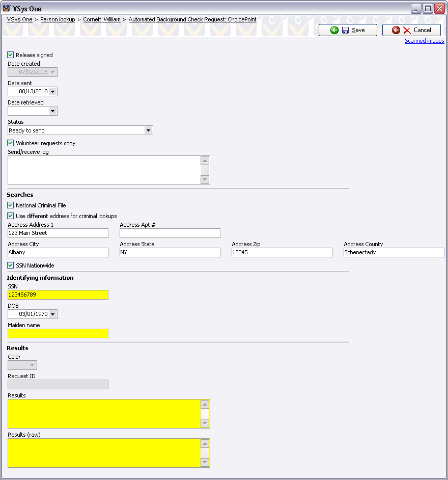
Task: Click the Address City field
Action: pyautogui.click(x=58, y=252)
